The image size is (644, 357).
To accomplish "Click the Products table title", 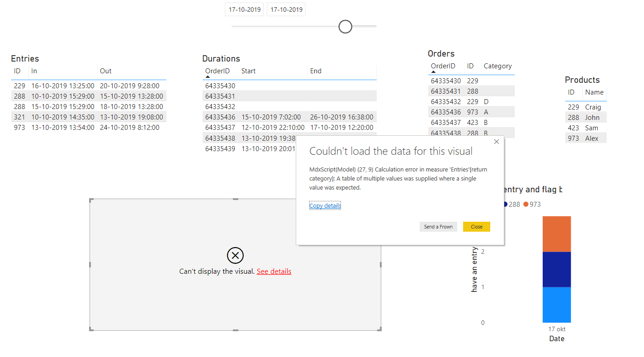I will click(x=582, y=80).
